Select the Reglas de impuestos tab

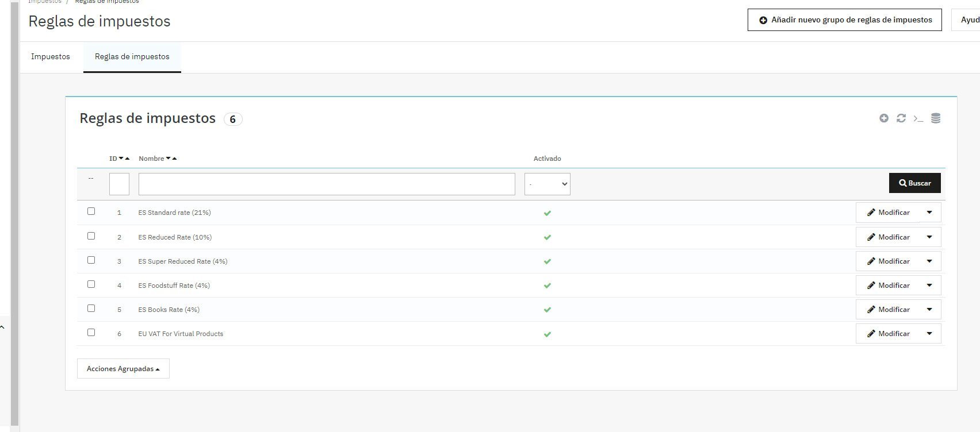[132, 57]
